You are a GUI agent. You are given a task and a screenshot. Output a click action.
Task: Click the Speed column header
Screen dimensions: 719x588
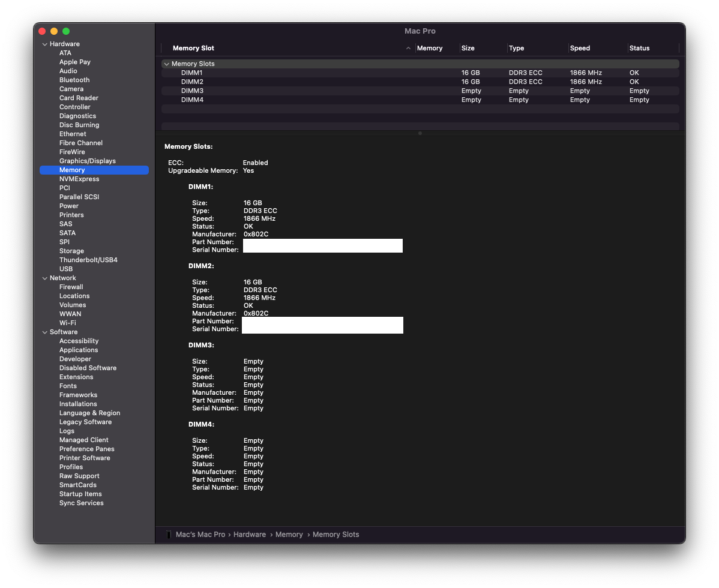coord(580,48)
